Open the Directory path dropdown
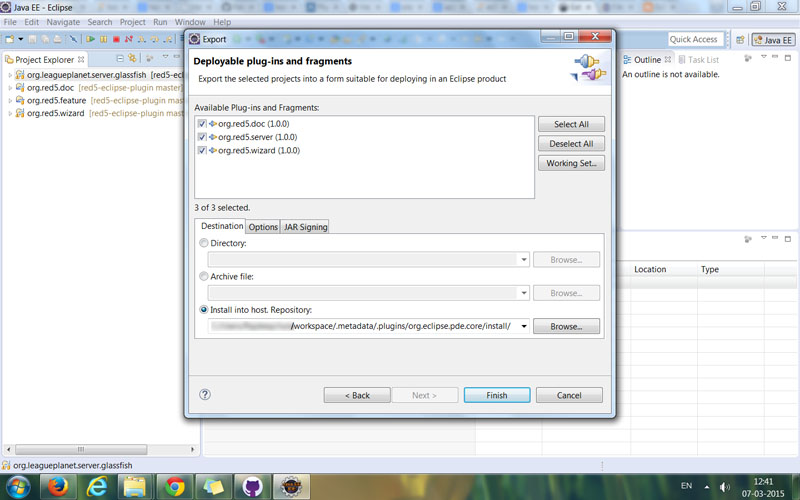800x500 pixels. [x=523, y=260]
